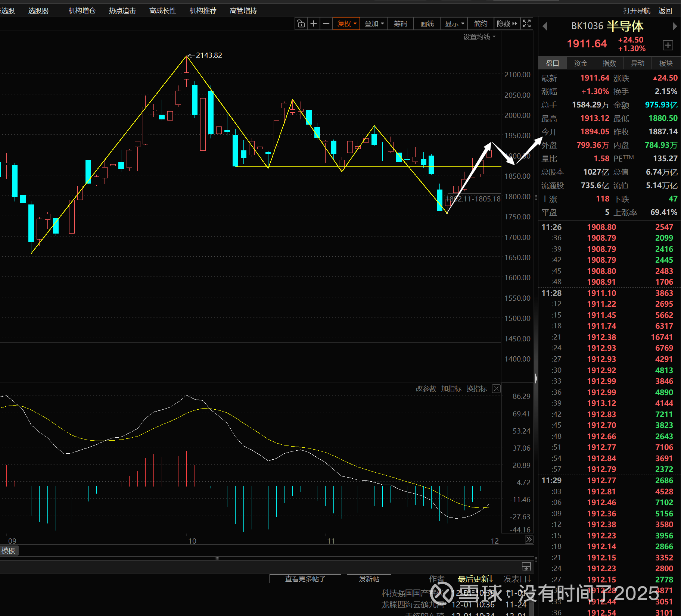The image size is (681, 616).
Task: Add 半导体 to watchlist with plus box
Action: 668,45
